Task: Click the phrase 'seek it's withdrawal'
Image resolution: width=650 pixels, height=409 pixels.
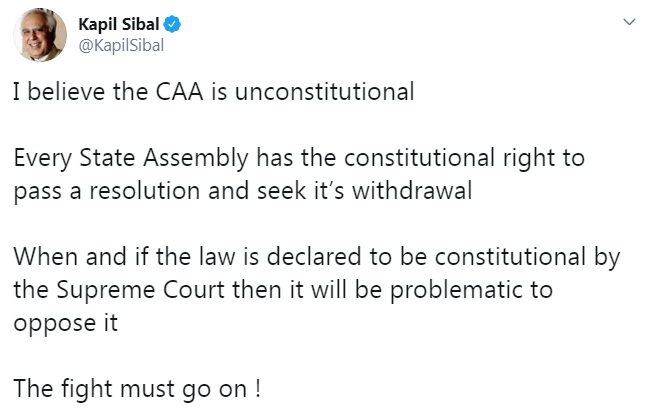Action: [364, 191]
